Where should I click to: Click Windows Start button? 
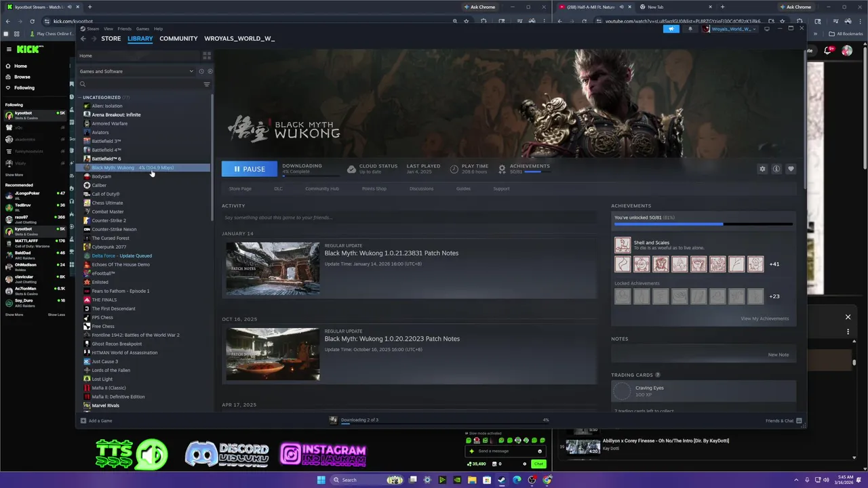[322, 480]
